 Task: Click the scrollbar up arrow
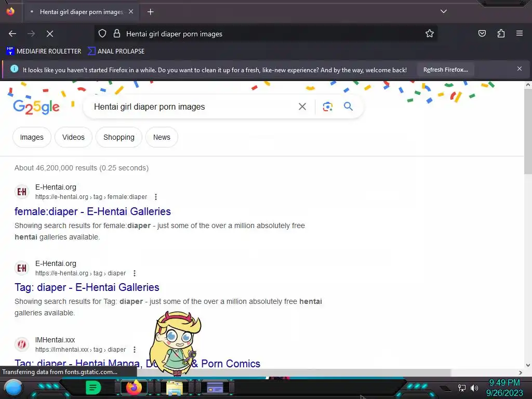click(528, 85)
